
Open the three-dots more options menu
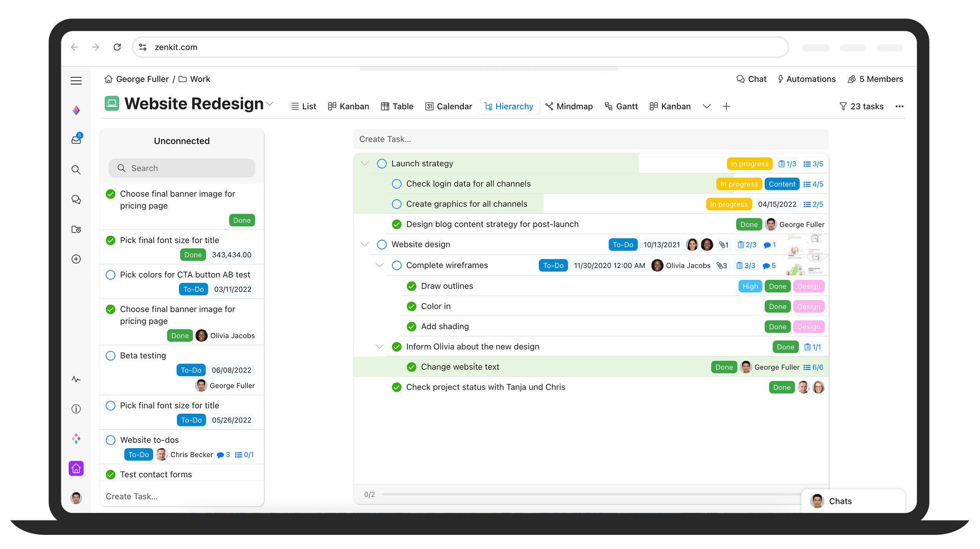[x=899, y=106]
